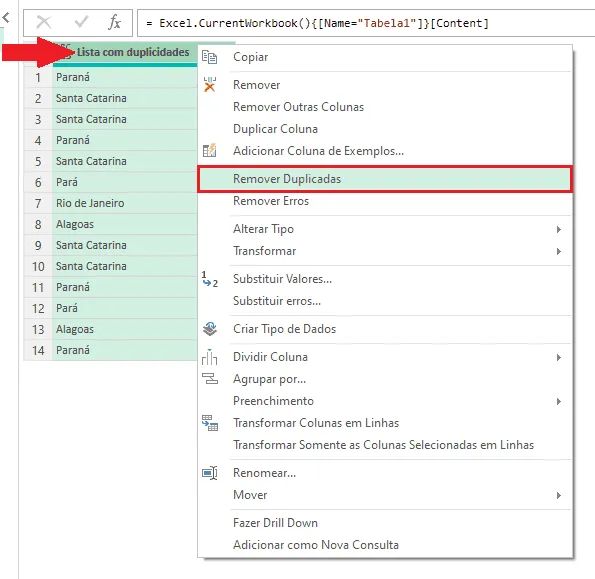
Task: Confirm formula with the checkmark icon
Action: click(x=81, y=22)
